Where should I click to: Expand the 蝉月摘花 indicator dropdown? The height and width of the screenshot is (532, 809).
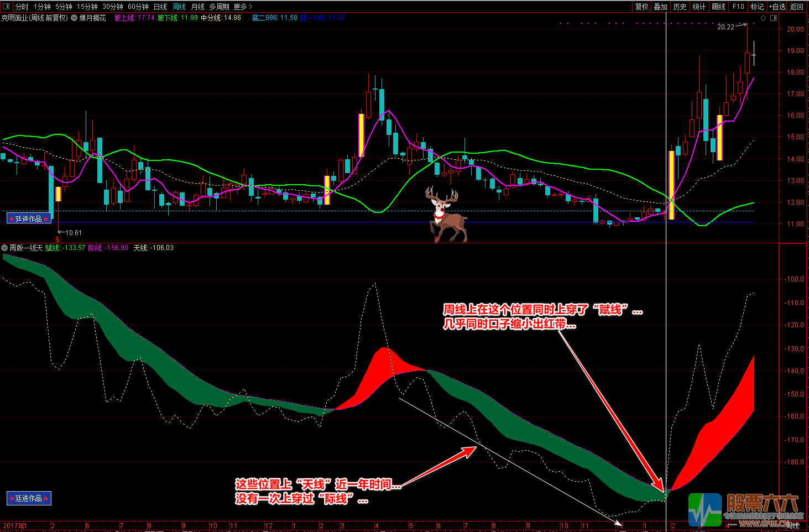74,18
